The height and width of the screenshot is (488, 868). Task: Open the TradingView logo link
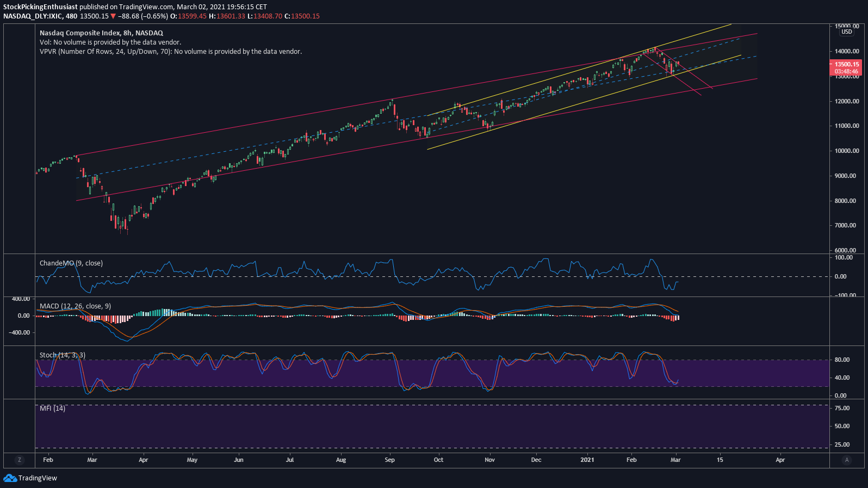click(30, 478)
